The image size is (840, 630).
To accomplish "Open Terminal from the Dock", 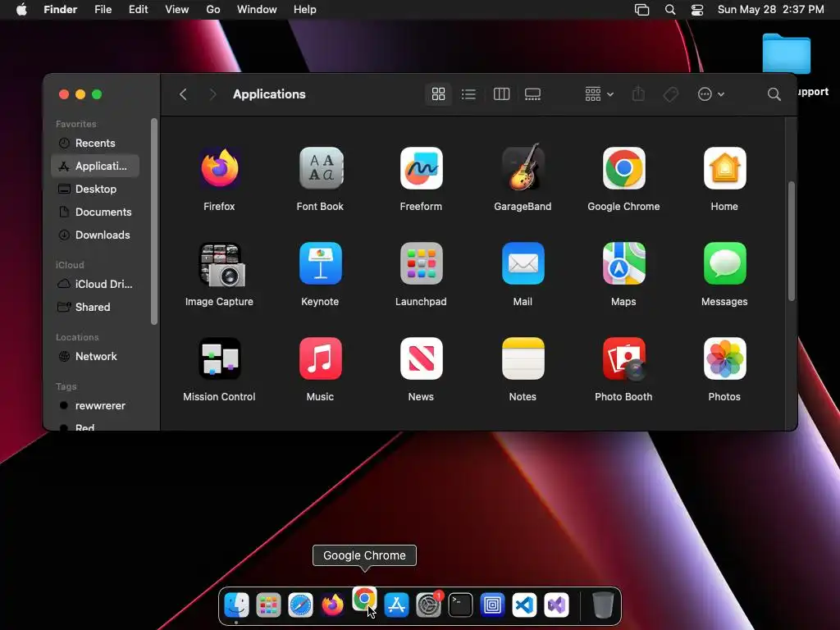I will point(461,605).
